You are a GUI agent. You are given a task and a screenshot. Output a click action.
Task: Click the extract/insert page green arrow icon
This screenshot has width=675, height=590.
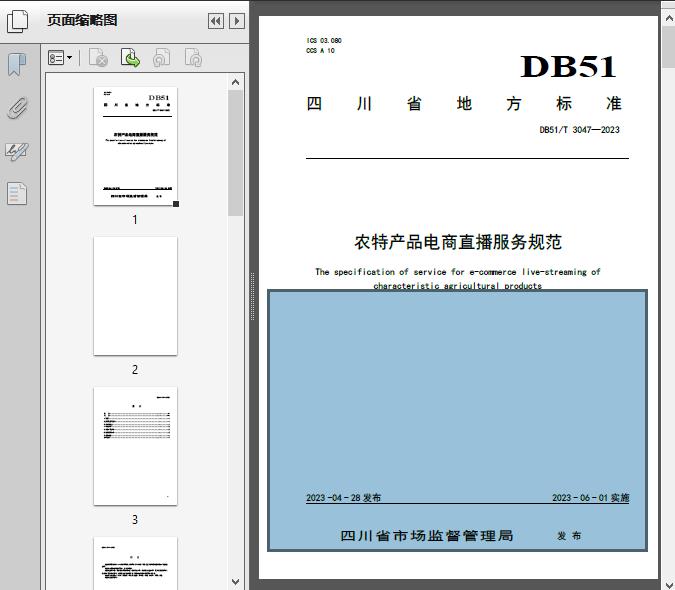pyautogui.click(x=130, y=58)
